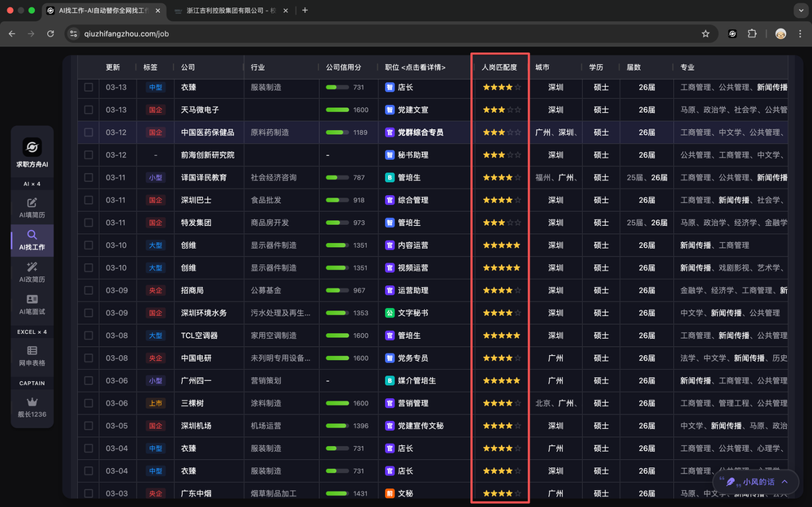
Task: Open the 内容运营 position at 创维
Action: pyautogui.click(x=412, y=245)
